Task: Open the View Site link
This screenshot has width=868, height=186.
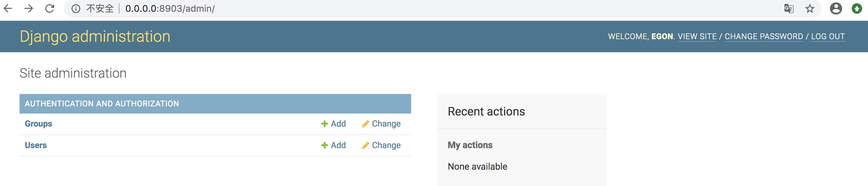Action: (697, 37)
